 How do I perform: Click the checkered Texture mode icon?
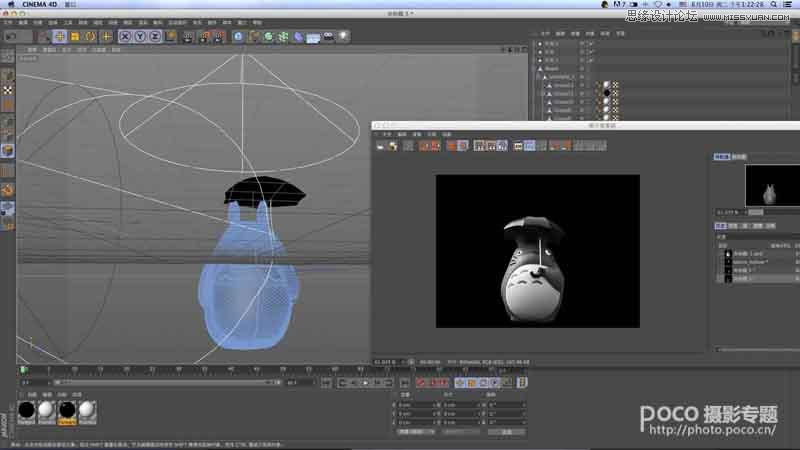coord(8,90)
